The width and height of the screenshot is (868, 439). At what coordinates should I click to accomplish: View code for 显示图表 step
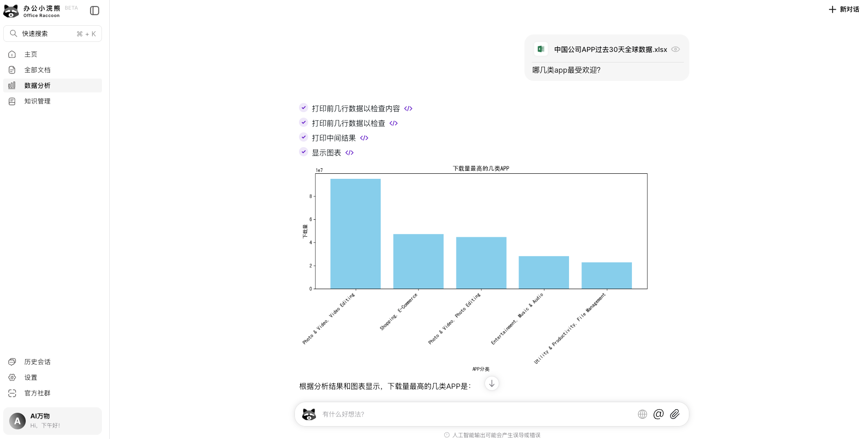(349, 153)
